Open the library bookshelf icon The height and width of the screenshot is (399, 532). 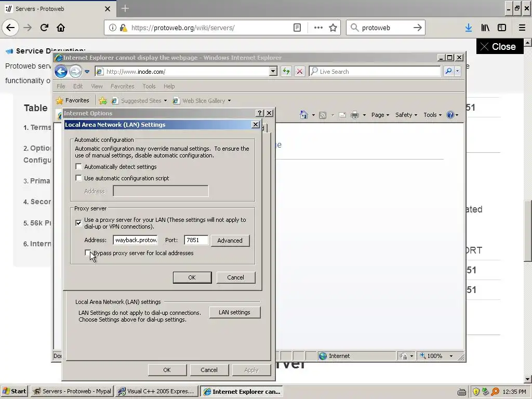(x=485, y=28)
